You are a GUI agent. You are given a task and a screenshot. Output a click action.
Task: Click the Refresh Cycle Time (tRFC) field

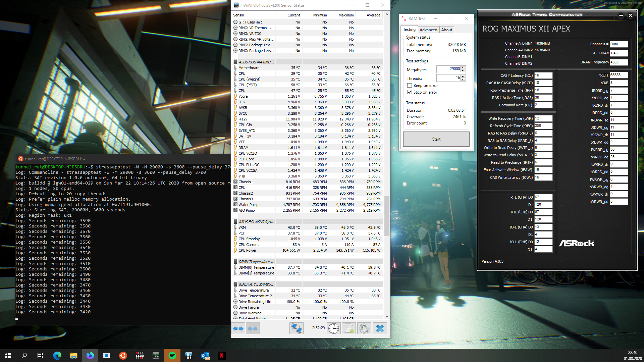coord(543,126)
